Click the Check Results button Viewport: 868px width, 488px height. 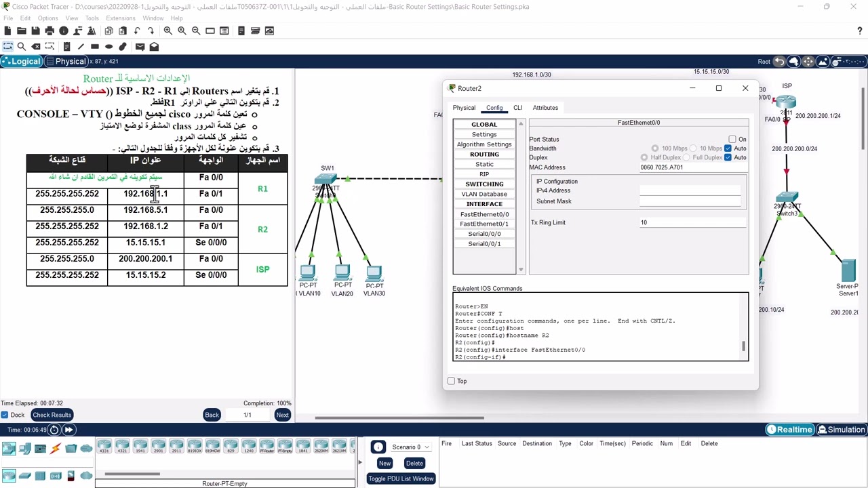(x=52, y=415)
